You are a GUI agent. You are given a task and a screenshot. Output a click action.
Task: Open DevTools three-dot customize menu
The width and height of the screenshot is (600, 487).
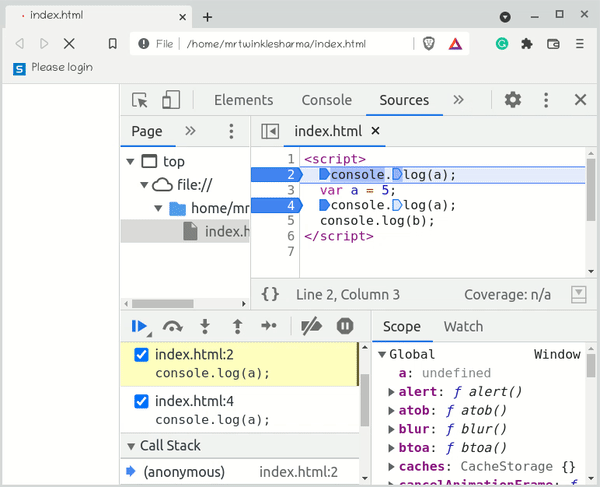pyautogui.click(x=546, y=100)
